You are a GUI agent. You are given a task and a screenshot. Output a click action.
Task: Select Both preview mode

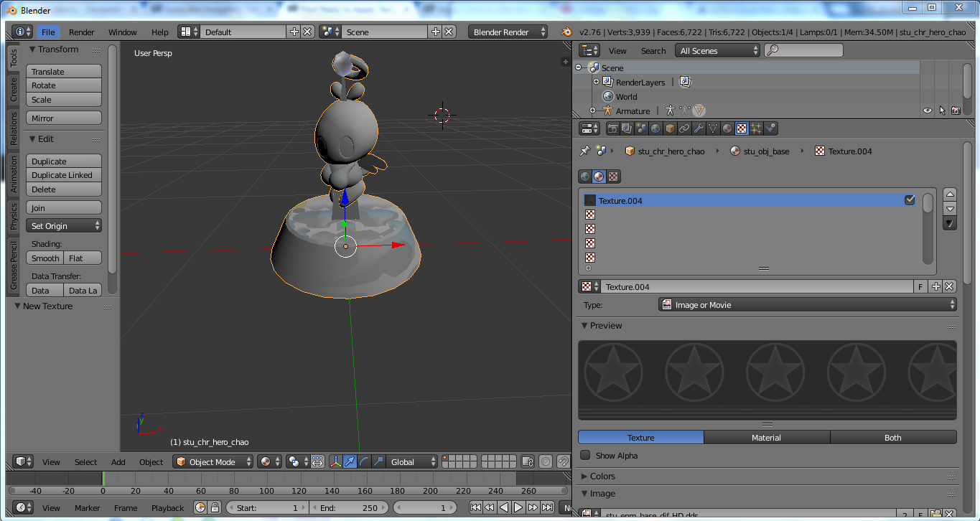893,437
